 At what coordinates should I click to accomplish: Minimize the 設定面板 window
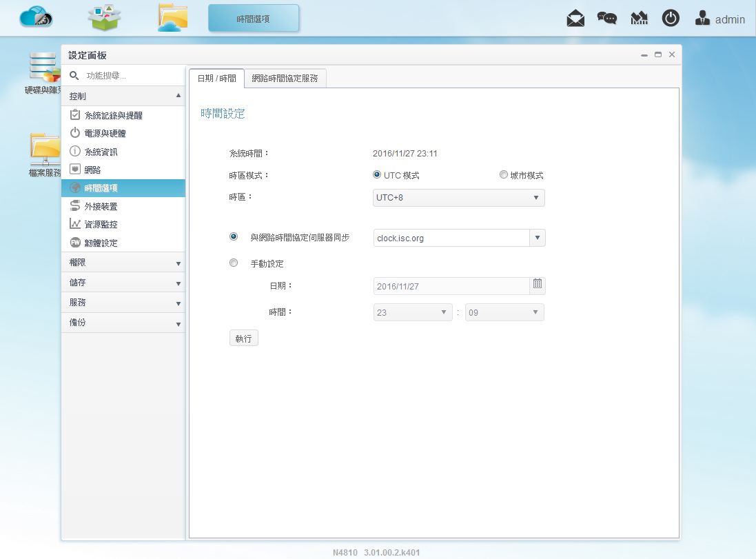(644, 55)
